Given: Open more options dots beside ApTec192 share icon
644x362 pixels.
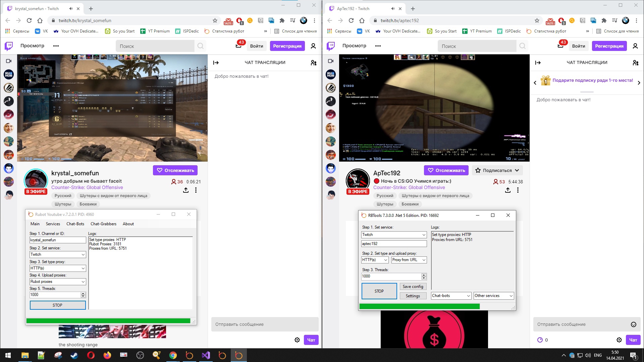Looking at the screenshot, I should 518,190.
